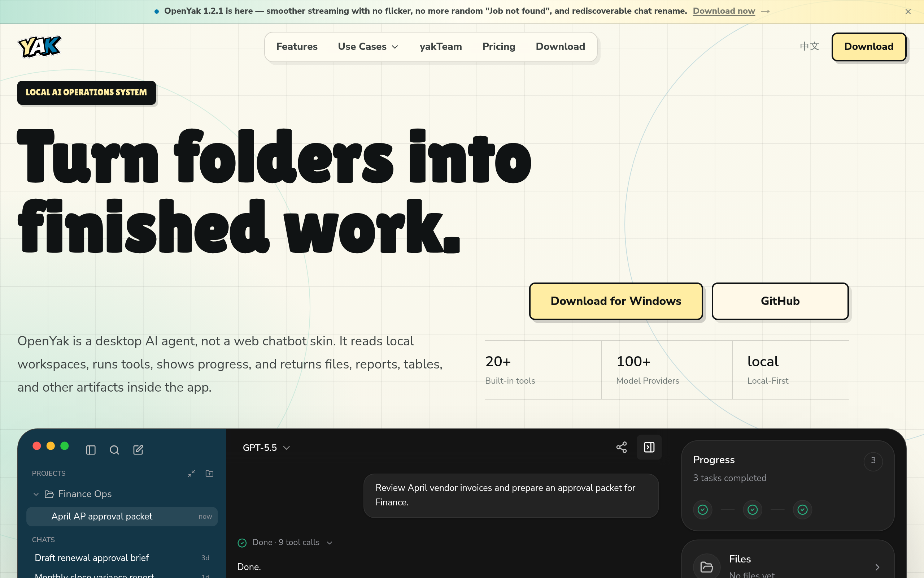Open the Draft renewal approval brief chat

[x=122, y=558]
